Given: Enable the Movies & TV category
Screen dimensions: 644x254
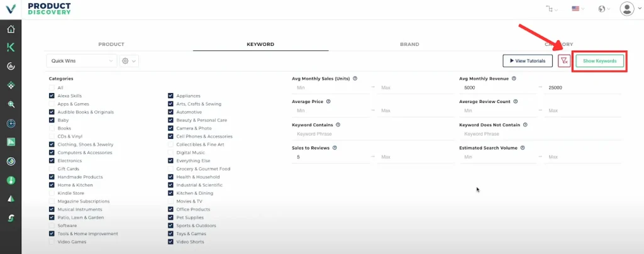Looking at the screenshot, I should pos(170,201).
